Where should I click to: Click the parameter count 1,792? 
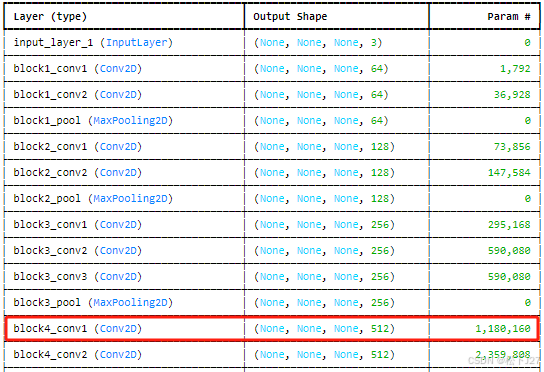[x=515, y=68]
